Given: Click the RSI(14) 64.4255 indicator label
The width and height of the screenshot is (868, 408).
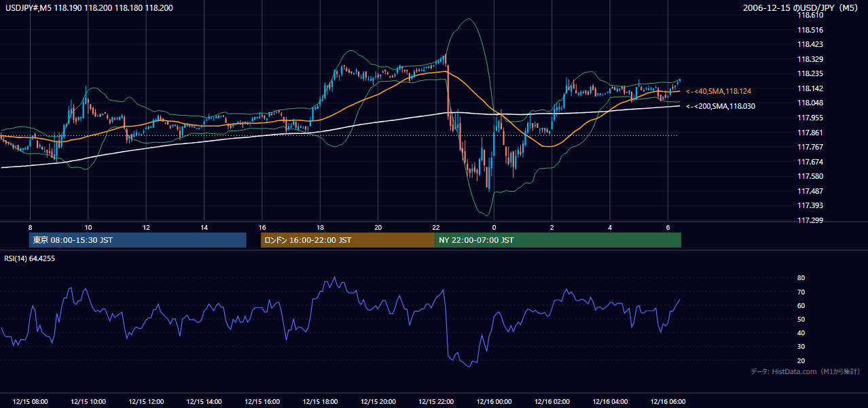Looking at the screenshot, I should click(29, 258).
